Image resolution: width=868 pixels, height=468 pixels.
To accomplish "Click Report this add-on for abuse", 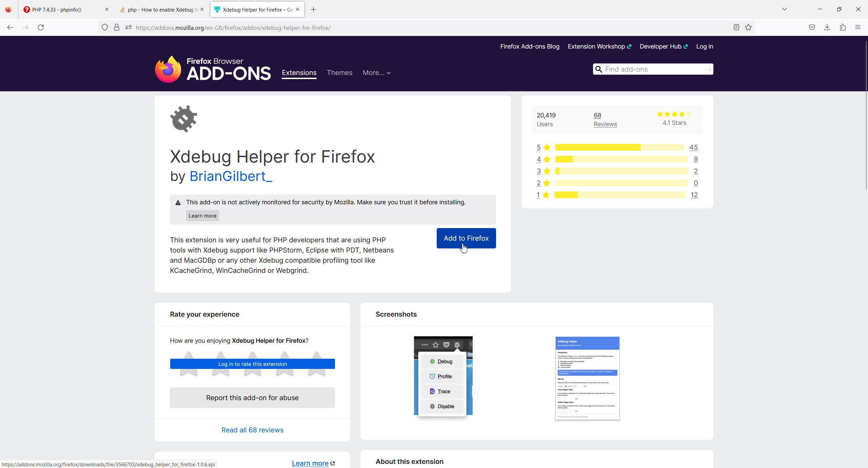I will coord(252,398).
